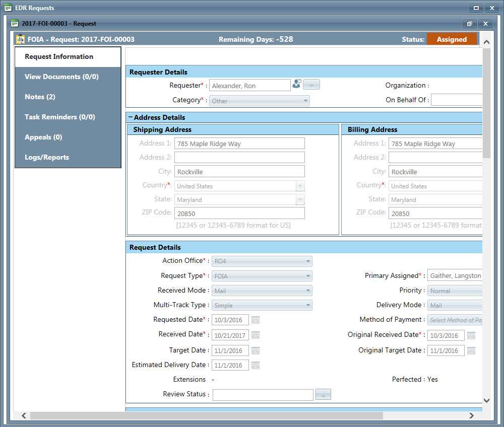Click the Shipping Address 1 field
Image resolution: width=504 pixels, height=427 pixels.
coord(239,144)
